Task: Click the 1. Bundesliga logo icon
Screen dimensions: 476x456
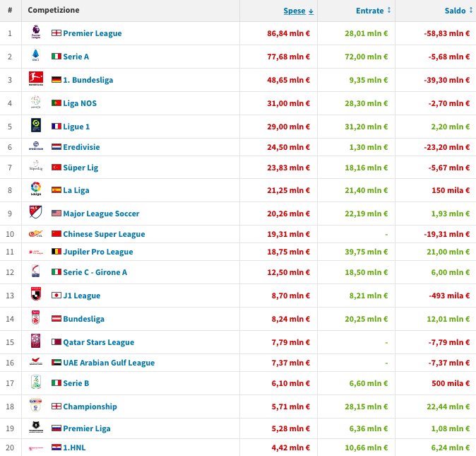Action: (36, 79)
